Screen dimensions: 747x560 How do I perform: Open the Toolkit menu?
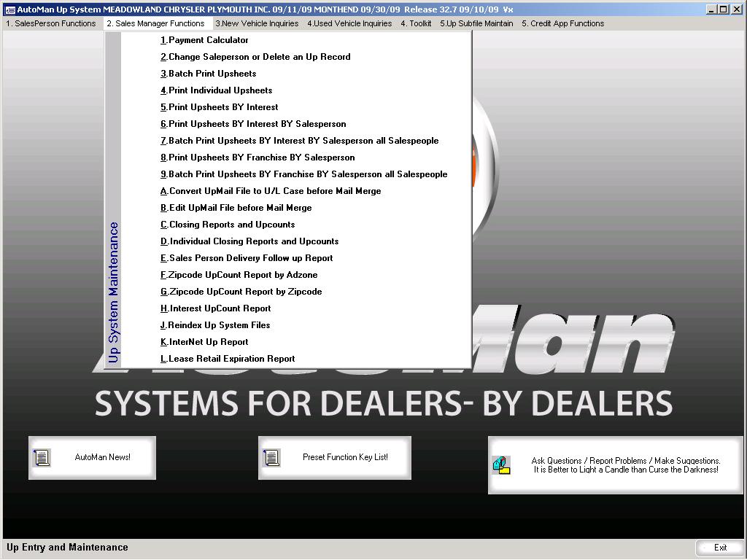(416, 23)
